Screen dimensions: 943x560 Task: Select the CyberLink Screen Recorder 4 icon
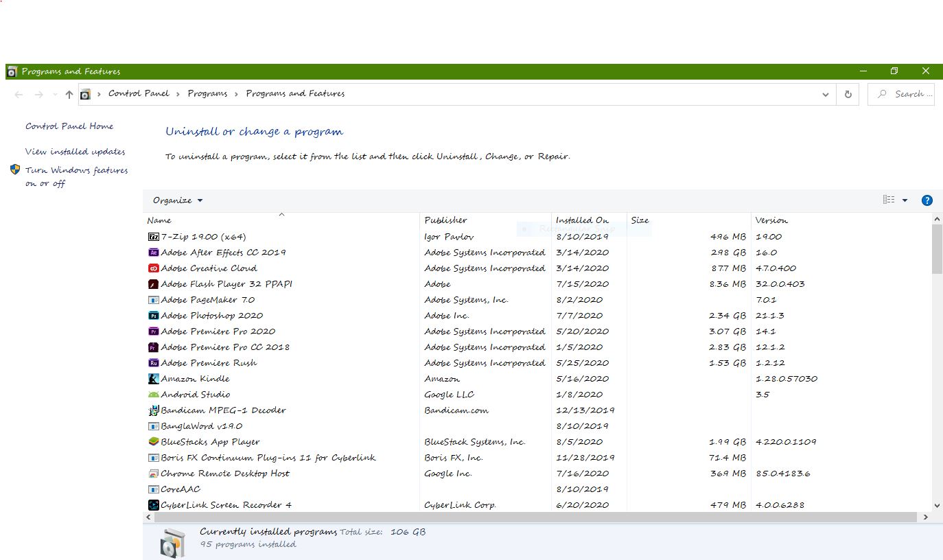pyautogui.click(x=154, y=505)
